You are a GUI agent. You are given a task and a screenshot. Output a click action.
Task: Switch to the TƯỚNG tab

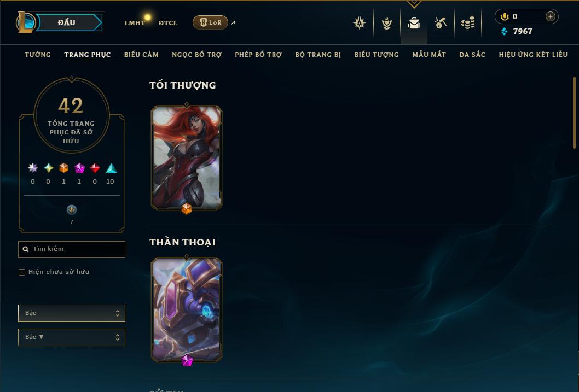tap(38, 55)
